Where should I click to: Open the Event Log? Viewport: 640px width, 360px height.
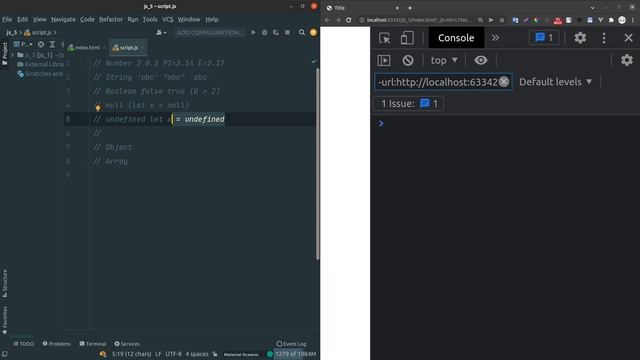291,344
